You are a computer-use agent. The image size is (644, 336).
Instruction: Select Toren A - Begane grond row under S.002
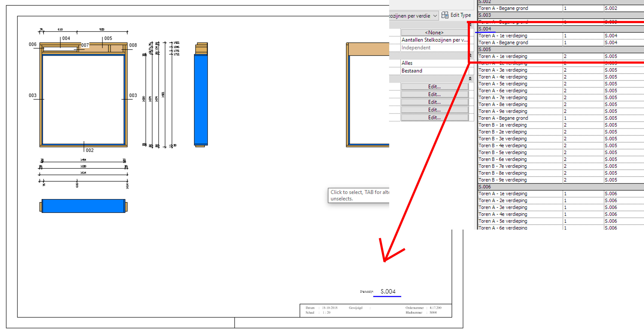pyautogui.click(x=503, y=8)
